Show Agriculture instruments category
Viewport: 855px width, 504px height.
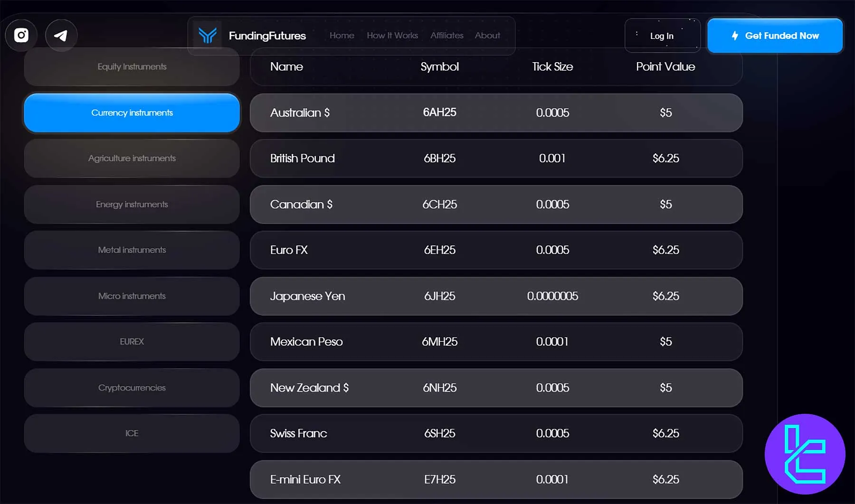tap(132, 159)
